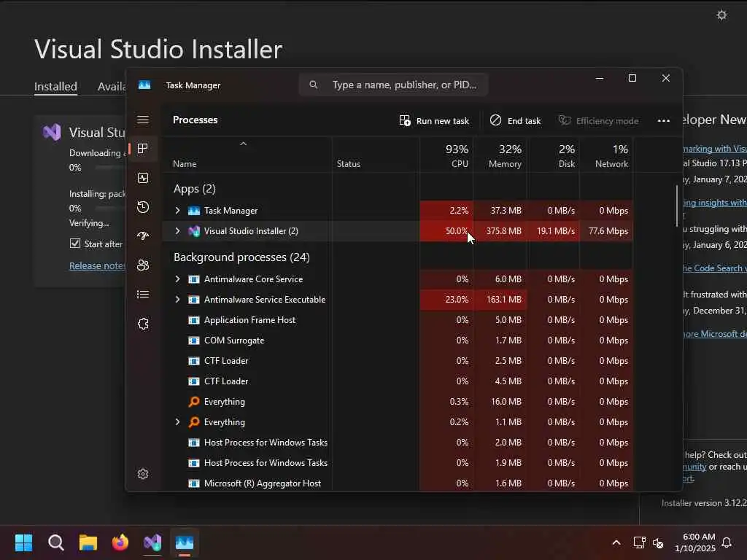
Task: Click Background processes (24) group header
Action: (241, 257)
